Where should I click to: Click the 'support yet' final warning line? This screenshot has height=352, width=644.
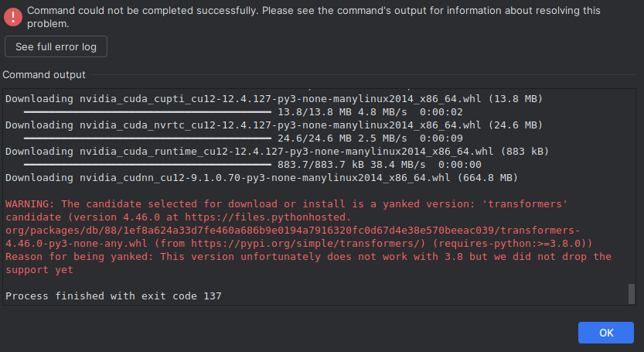point(39,270)
